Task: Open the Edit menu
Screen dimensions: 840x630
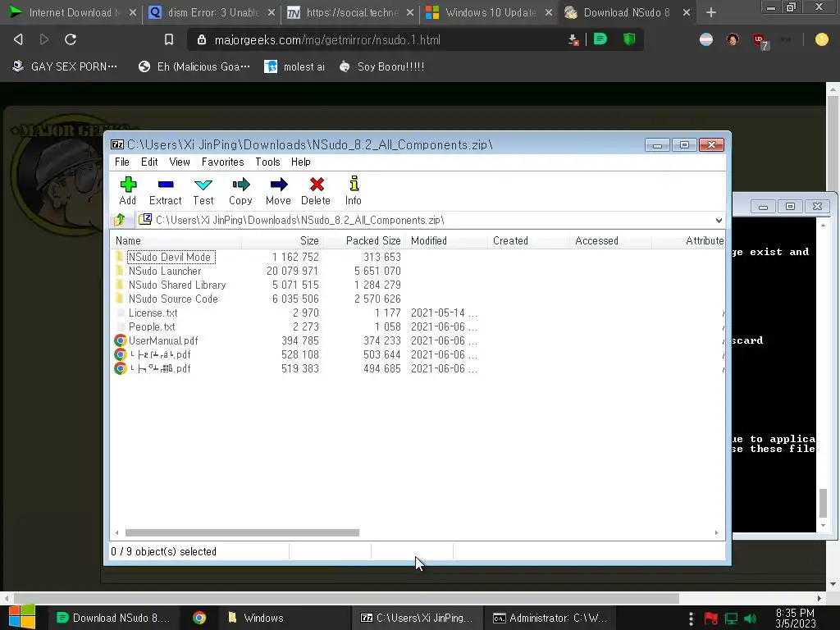Action: pyautogui.click(x=149, y=162)
